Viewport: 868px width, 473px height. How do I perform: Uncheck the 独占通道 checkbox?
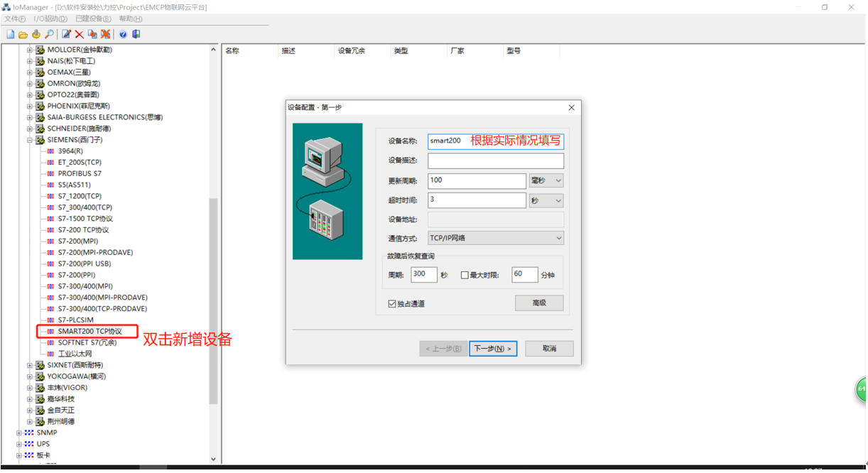391,303
